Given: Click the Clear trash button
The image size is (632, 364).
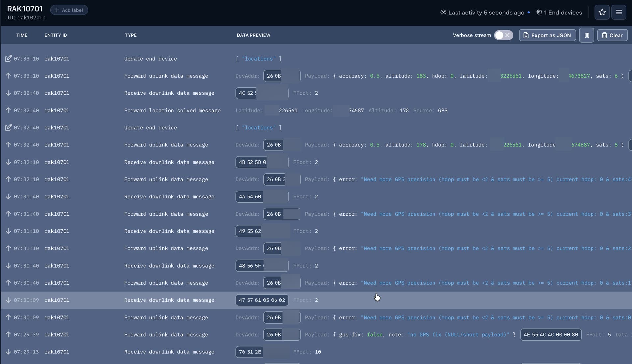Looking at the screenshot, I should [612, 35].
